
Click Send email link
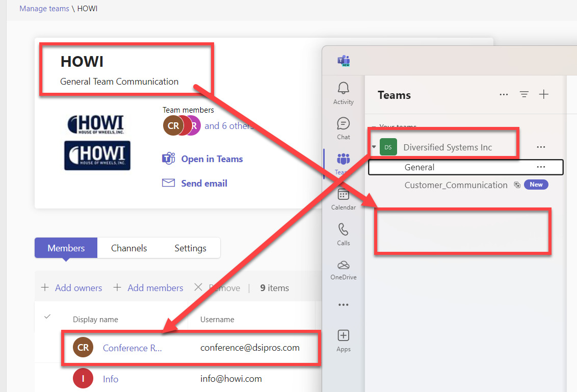click(204, 184)
